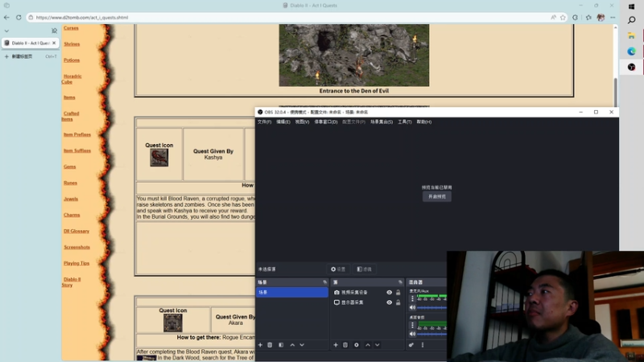Delete the selected OBS scene with trash icon
The width and height of the screenshot is (644, 362).
click(x=270, y=345)
